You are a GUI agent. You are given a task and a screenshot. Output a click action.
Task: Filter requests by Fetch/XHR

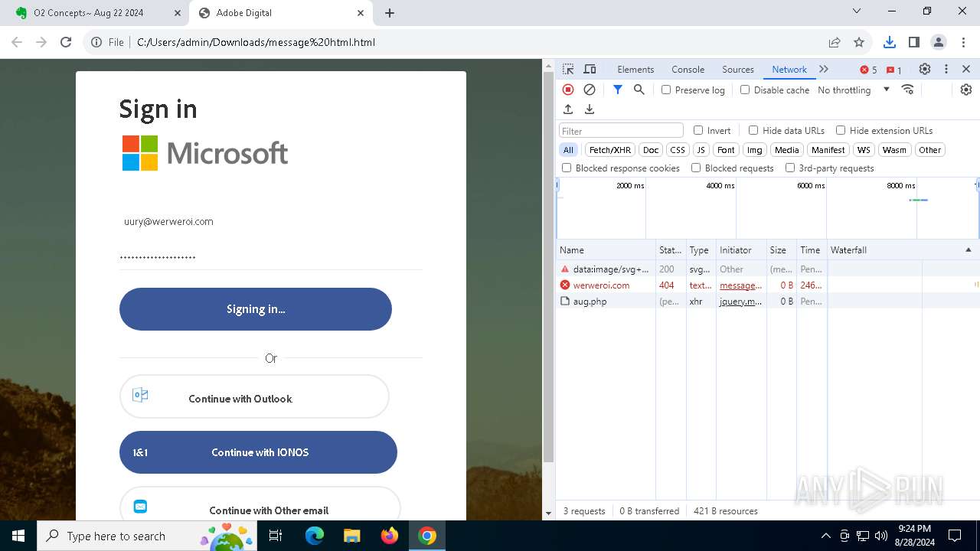pos(610,150)
